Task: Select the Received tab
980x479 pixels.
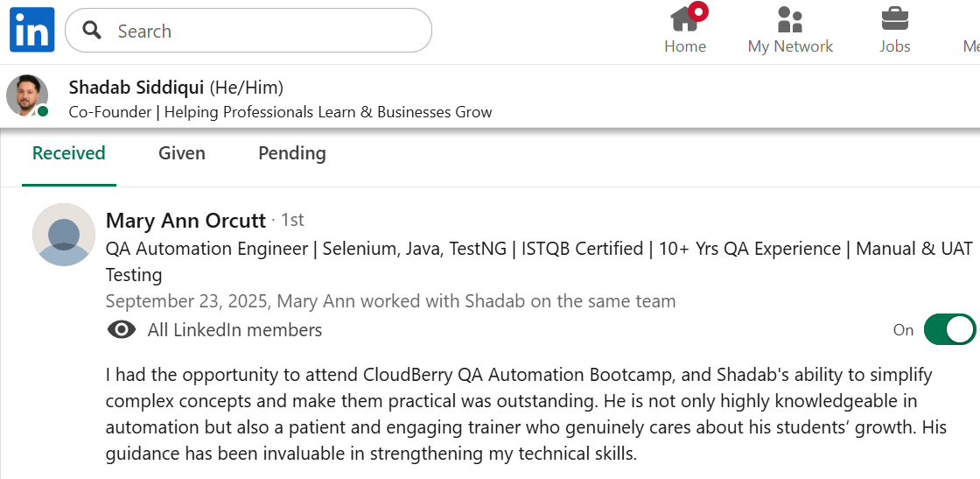Action: [x=69, y=153]
